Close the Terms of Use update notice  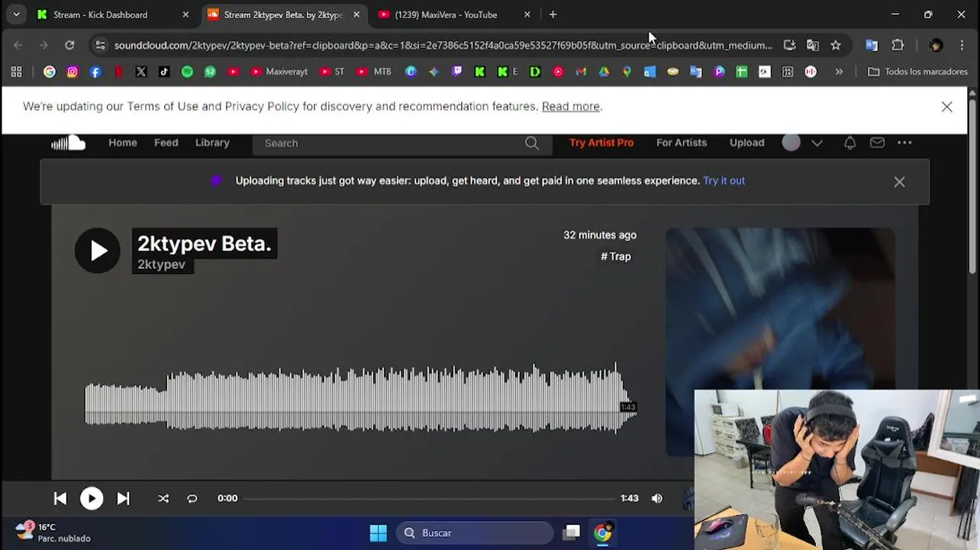pyautogui.click(x=946, y=107)
